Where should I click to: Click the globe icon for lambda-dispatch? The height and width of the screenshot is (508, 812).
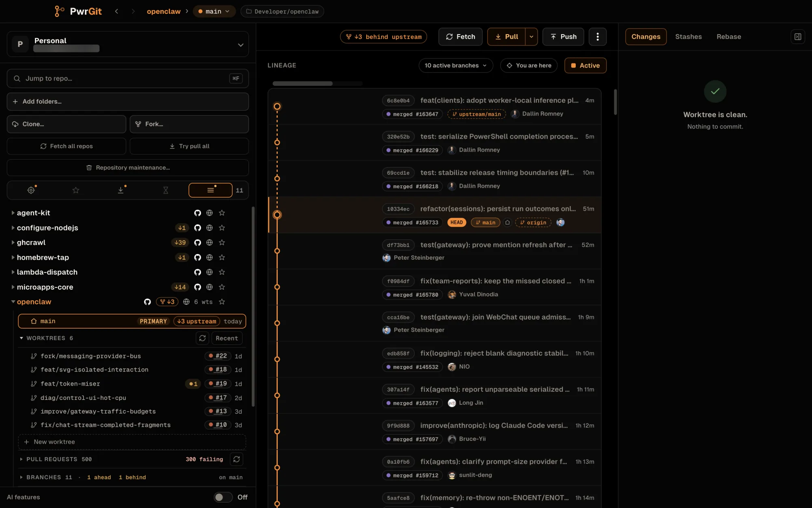click(x=209, y=272)
